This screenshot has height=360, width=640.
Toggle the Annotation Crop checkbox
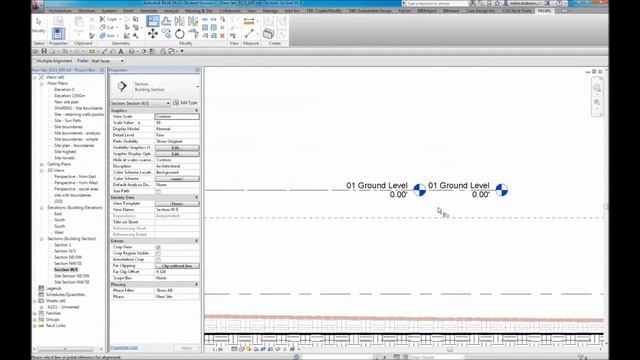[158, 260]
